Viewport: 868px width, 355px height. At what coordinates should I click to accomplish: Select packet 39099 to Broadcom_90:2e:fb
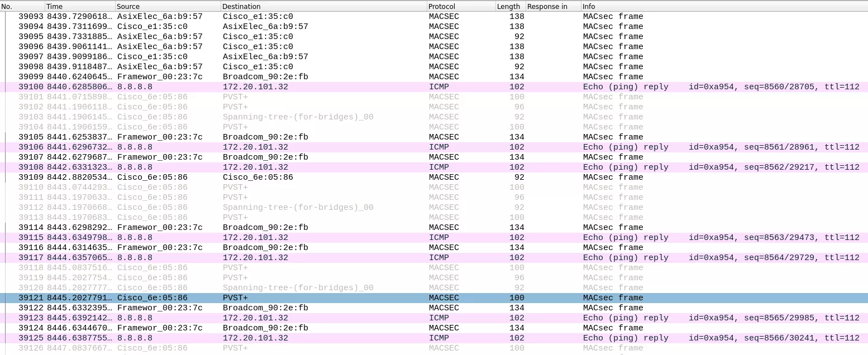coord(434,77)
